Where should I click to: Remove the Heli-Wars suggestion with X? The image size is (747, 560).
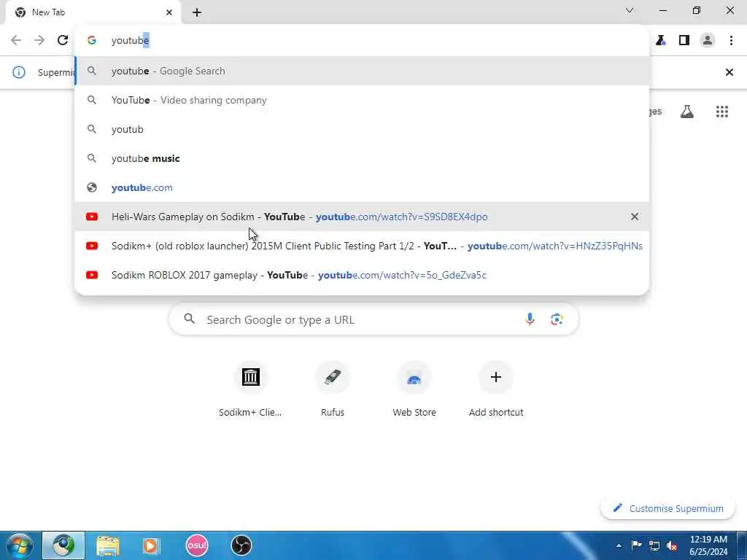(x=635, y=217)
